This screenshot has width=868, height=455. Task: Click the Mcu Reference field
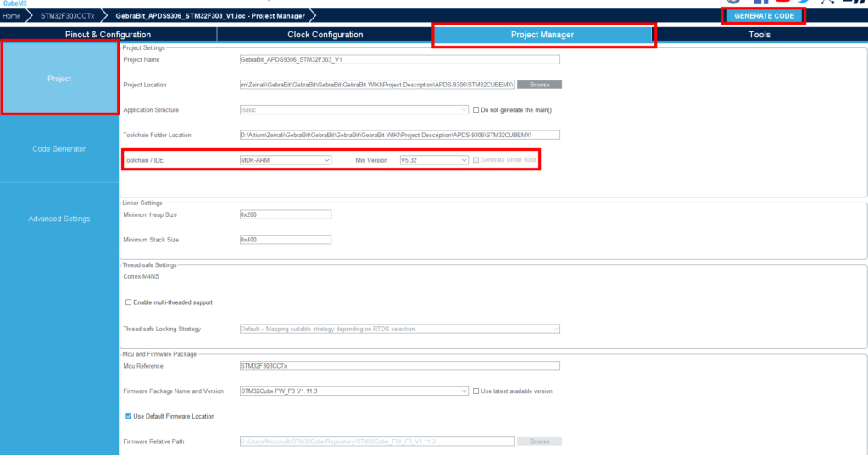(x=400, y=366)
